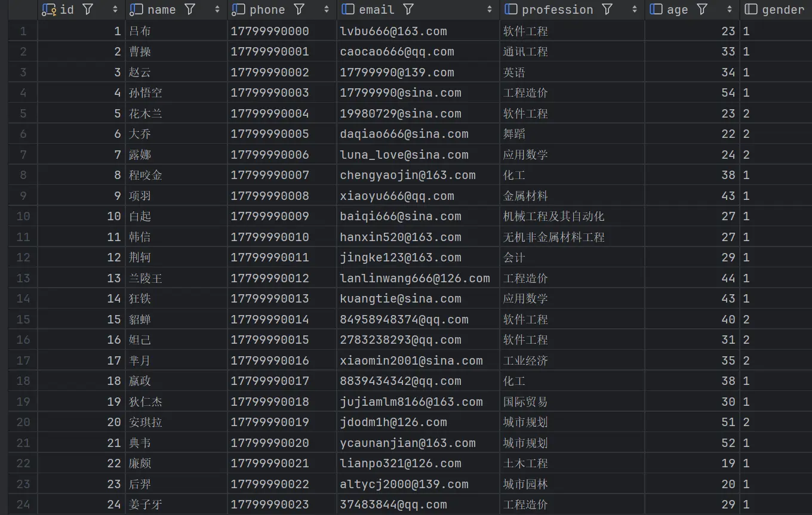This screenshot has height=515, width=812.
Task: Click the filter icon in id column header
Action: [x=88, y=10]
